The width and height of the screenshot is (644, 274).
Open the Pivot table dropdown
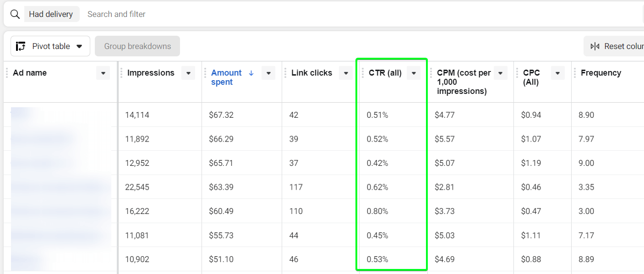point(50,46)
